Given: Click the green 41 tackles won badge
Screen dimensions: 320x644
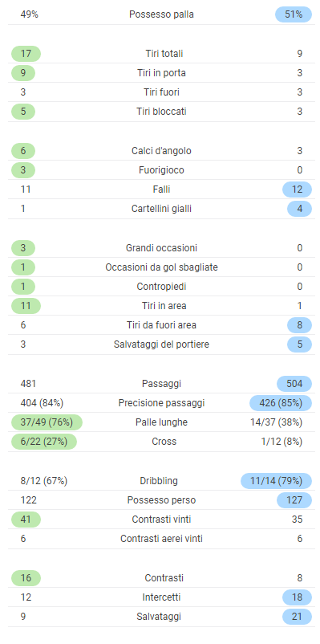Looking at the screenshot, I should tap(26, 520).
